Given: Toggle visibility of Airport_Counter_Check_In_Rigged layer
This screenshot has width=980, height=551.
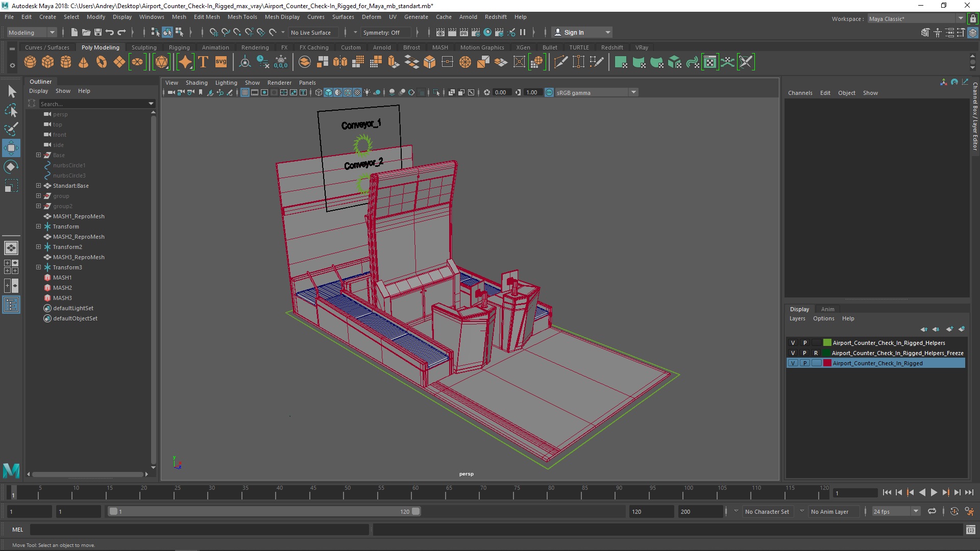Looking at the screenshot, I should [793, 363].
